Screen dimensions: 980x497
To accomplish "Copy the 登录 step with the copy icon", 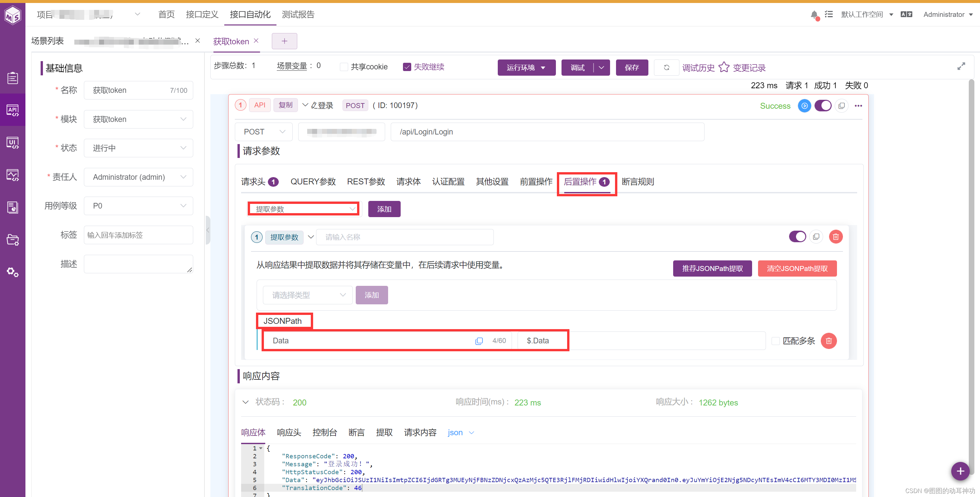I will click(842, 105).
